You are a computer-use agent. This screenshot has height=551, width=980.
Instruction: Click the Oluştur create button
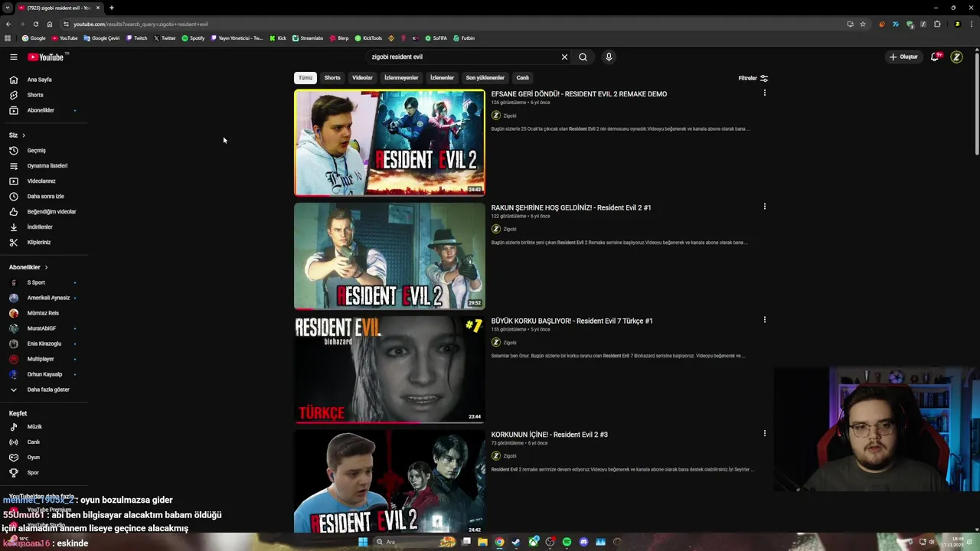click(903, 57)
